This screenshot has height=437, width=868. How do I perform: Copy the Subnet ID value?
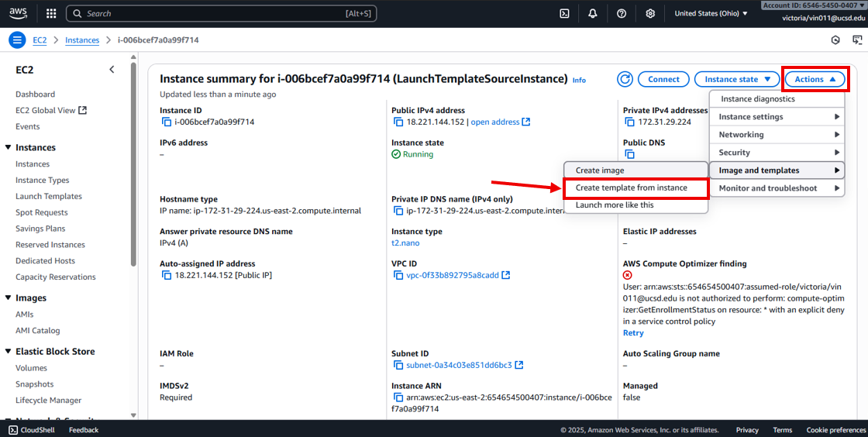pyautogui.click(x=398, y=365)
